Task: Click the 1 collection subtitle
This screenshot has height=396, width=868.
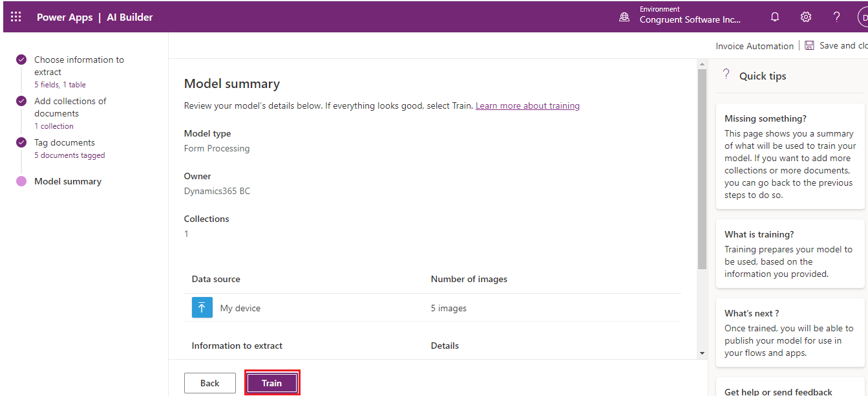Action: pos(54,126)
